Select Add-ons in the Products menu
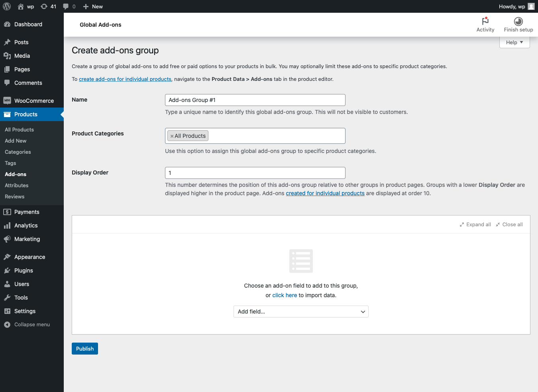The height and width of the screenshot is (392, 538). coord(16,174)
